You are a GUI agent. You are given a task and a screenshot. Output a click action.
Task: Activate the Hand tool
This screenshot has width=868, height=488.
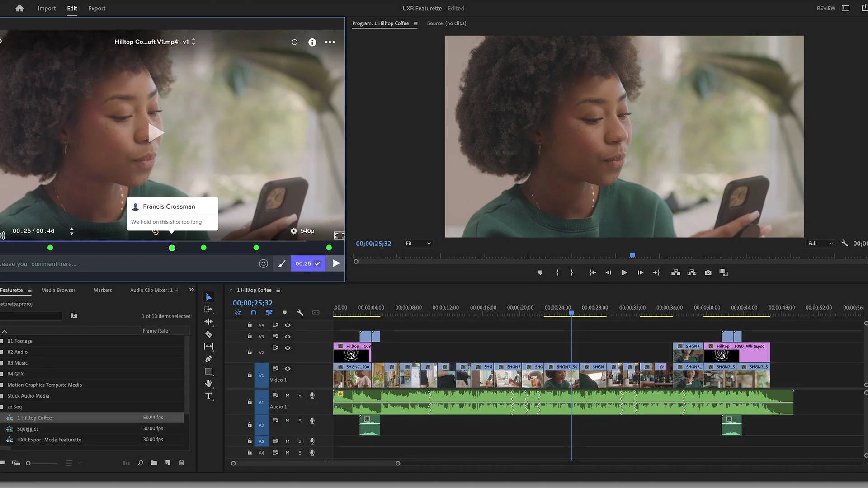pyautogui.click(x=208, y=383)
